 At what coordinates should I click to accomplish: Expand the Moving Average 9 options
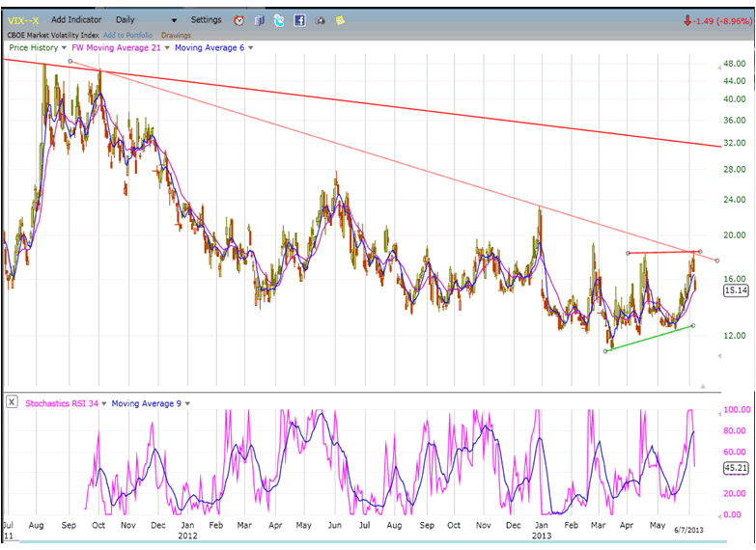pos(188,403)
